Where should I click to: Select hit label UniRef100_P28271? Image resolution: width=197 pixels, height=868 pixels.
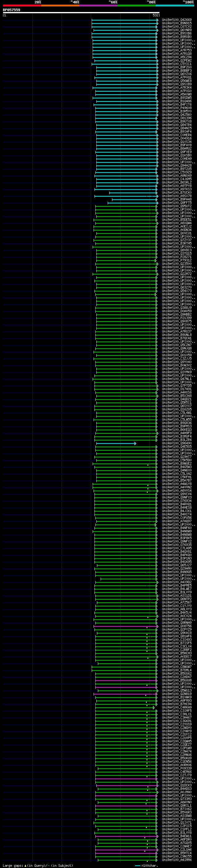pos(176,257)
